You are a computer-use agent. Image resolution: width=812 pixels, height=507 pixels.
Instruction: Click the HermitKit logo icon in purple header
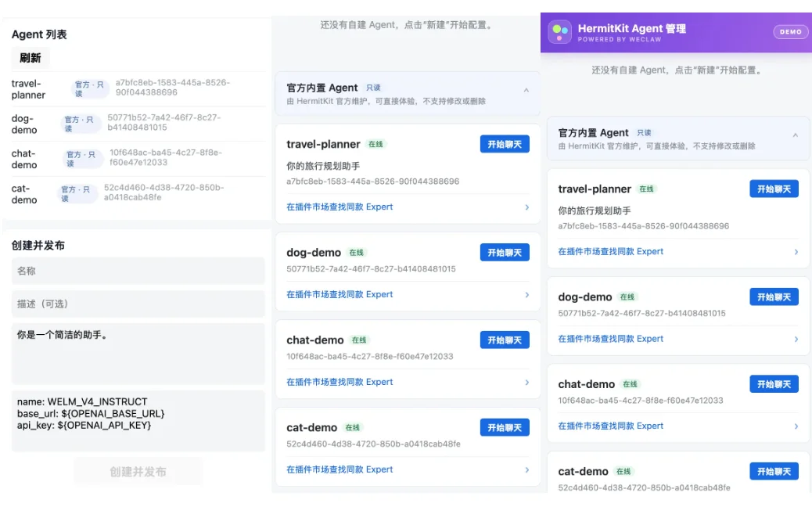pyautogui.click(x=560, y=31)
